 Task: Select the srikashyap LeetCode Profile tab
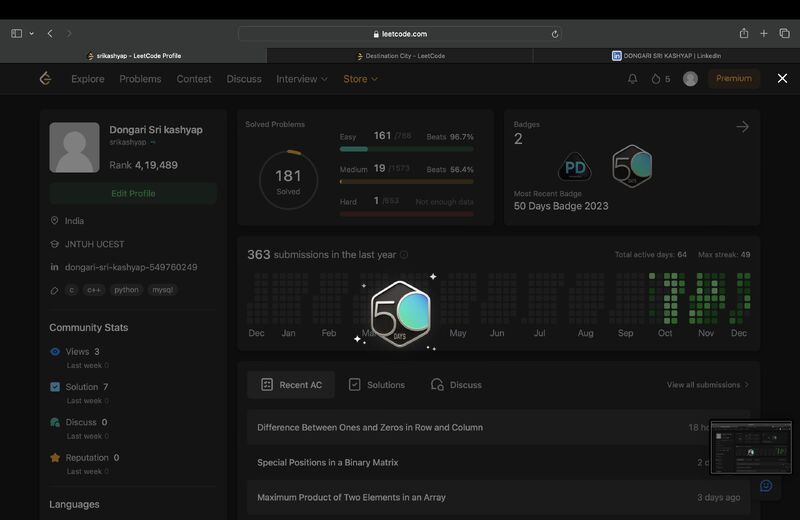click(133, 56)
